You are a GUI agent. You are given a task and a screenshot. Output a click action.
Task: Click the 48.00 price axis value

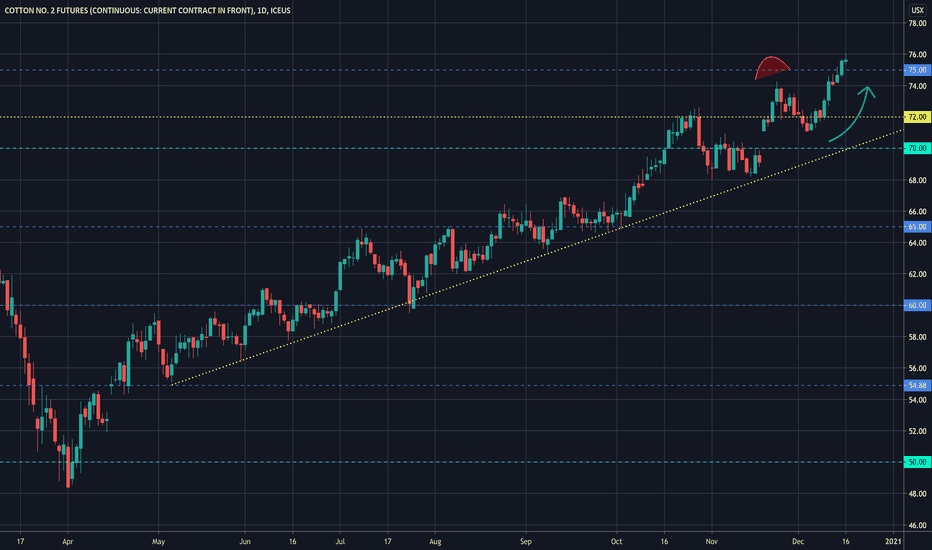(917, 494)
